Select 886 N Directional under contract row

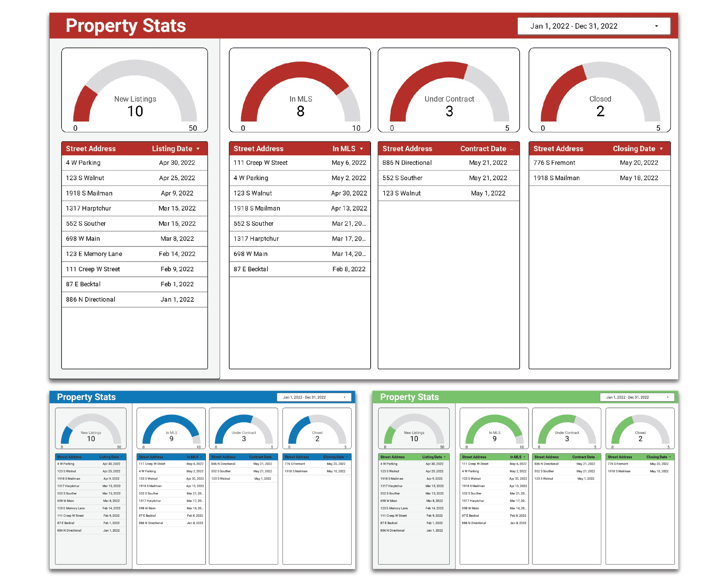[x=449, y=163]
